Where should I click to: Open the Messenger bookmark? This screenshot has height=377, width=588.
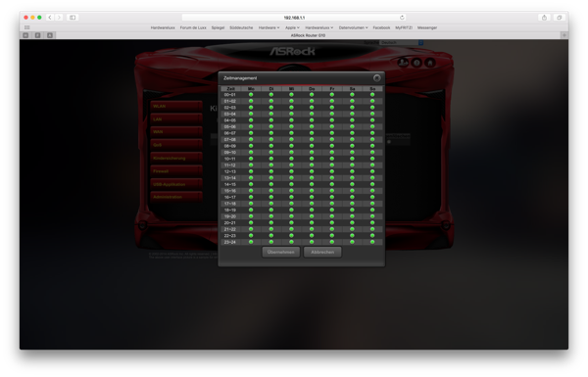(427, 27)
